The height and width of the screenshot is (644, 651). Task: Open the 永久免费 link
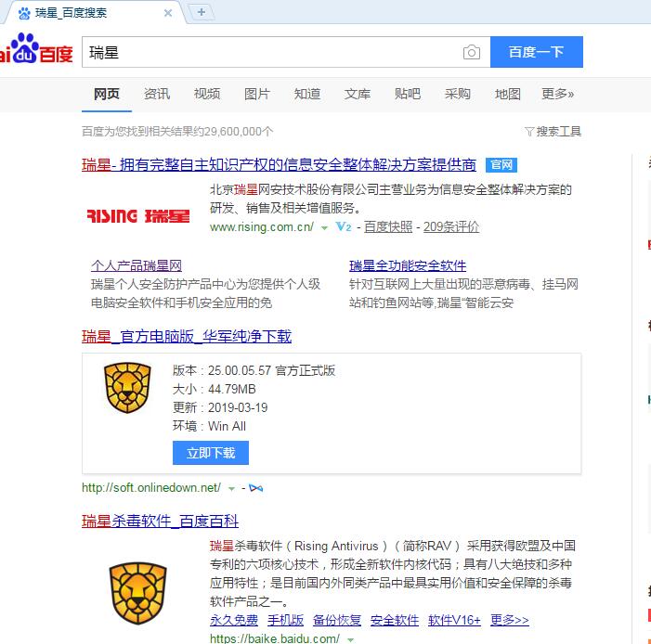tap(234, 621)
